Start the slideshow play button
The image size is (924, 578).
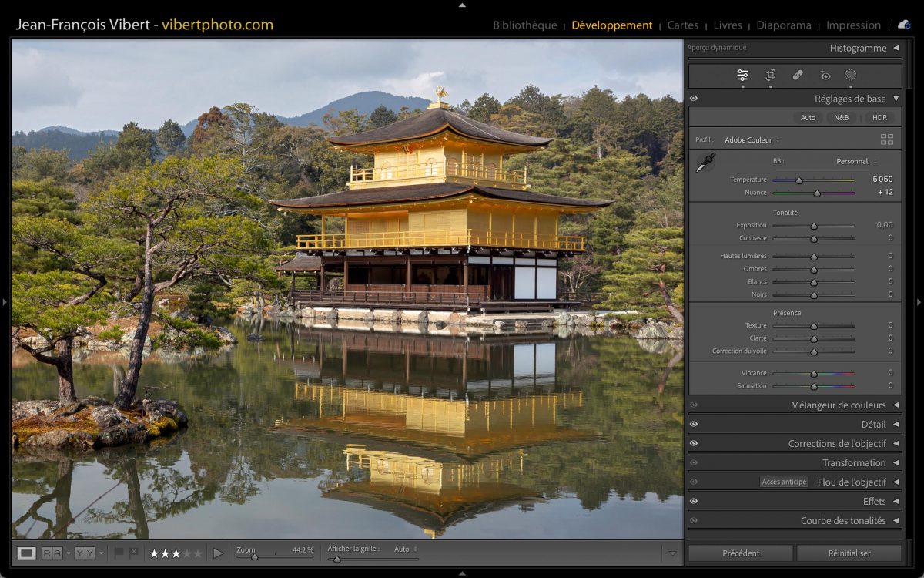coord(218,553)
